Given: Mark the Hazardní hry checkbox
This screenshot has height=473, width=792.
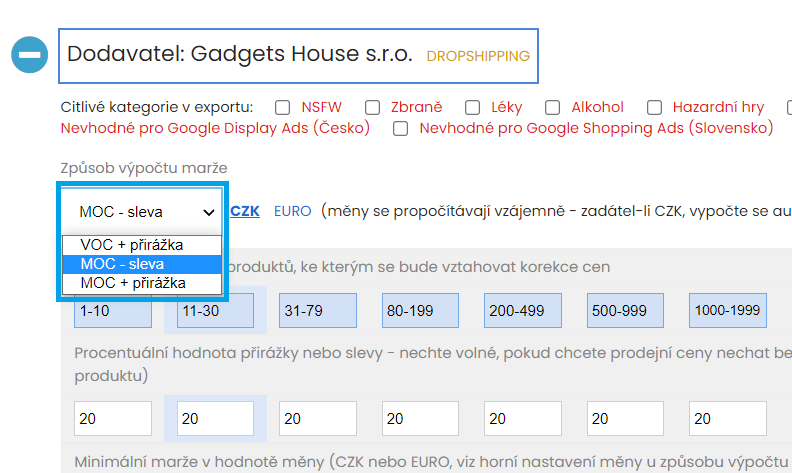Looking at the screenshot, I should click(x=655, y=108).
